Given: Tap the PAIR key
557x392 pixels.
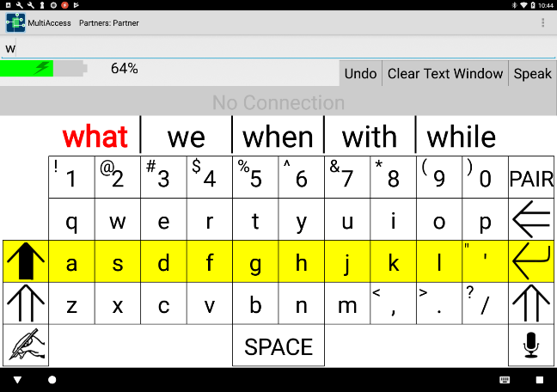Looking at the screenshot, I should [531, 179].
